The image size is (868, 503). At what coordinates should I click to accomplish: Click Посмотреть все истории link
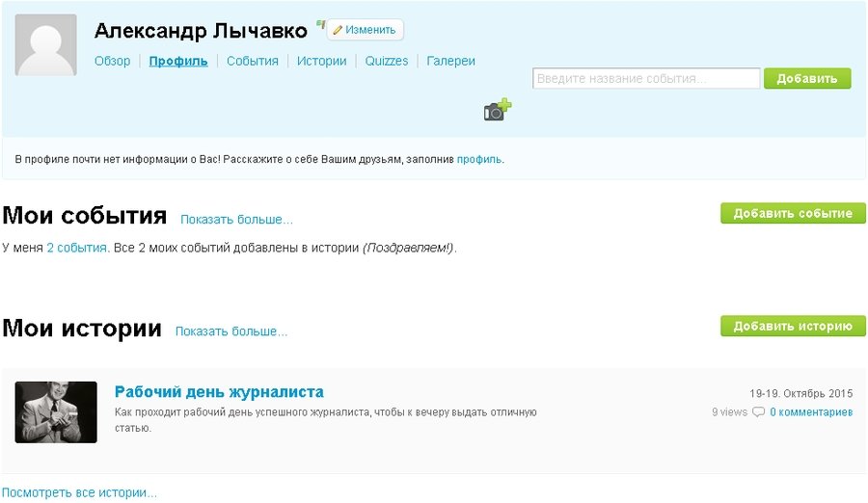pyautogui.click(x=79, y=492)
